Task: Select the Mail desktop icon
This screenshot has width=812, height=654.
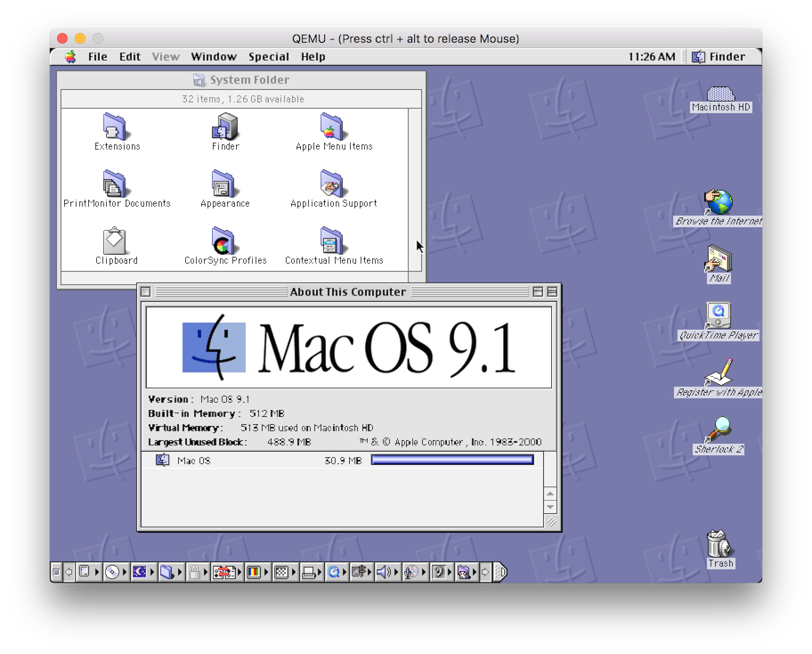Action: click(719, 259)
